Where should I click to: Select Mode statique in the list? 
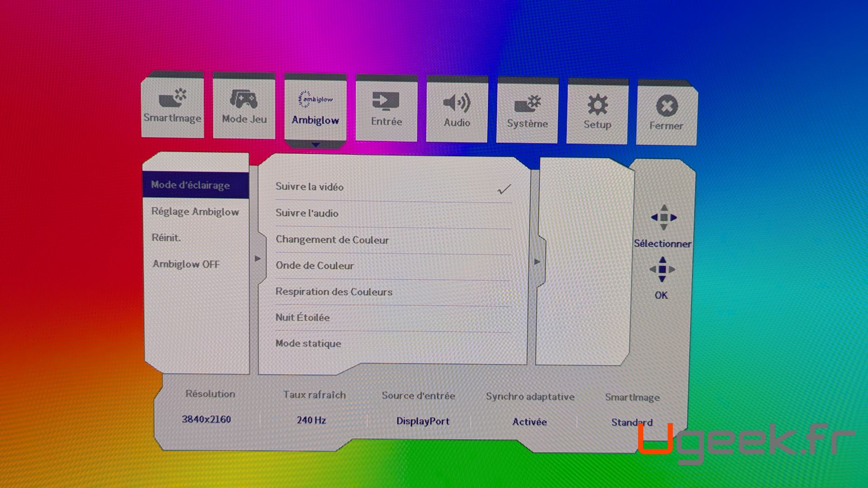coord(308,343)
